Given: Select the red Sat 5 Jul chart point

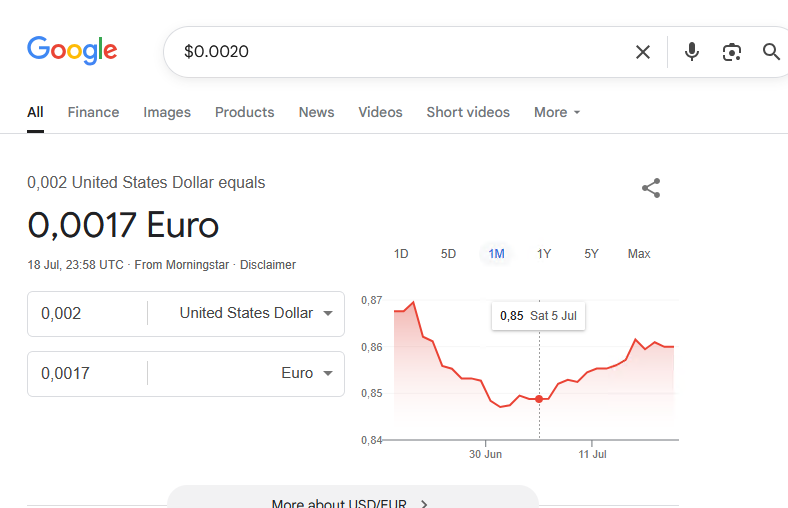Looking at the screenshot, I should [x=539, y=399].
